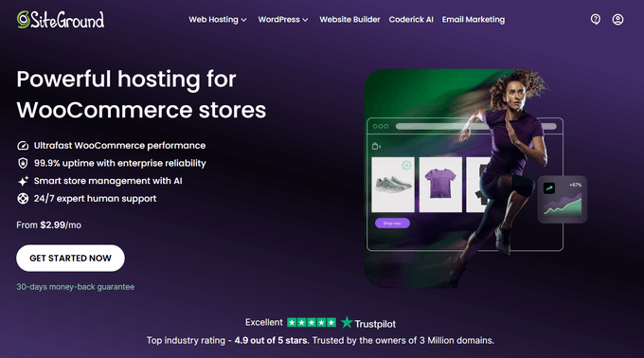The width and height of the screenshot is (644, 358).
Task: Click the SiteGround logo
Action: [x=61, y=19]
